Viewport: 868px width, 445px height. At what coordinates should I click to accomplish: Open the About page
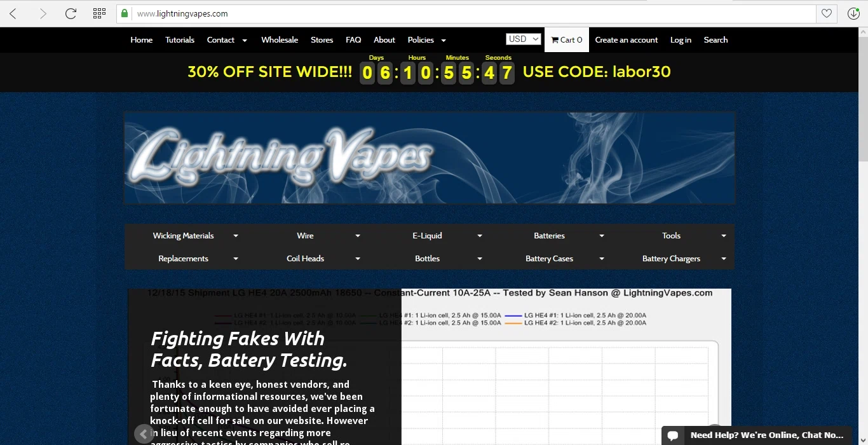pyautogui.click(x=384, y=39)
